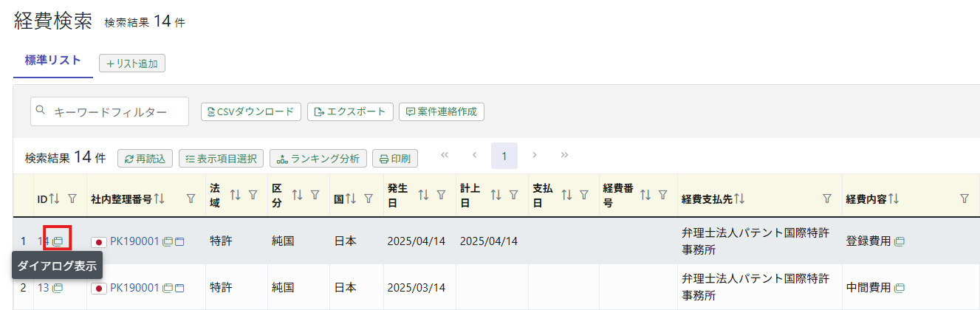Open filter for 経費内容 column
Screen dimensions: 980x310
coord(964,199)
